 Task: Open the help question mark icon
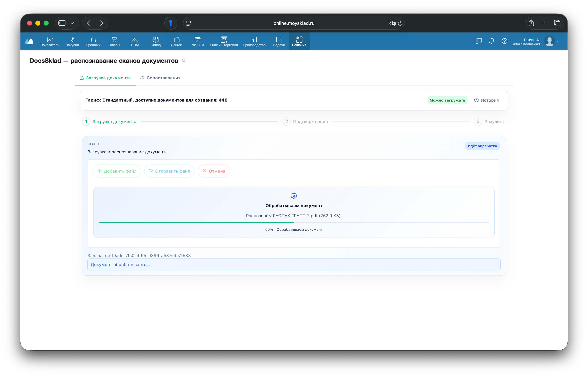[x=504, y=41]
